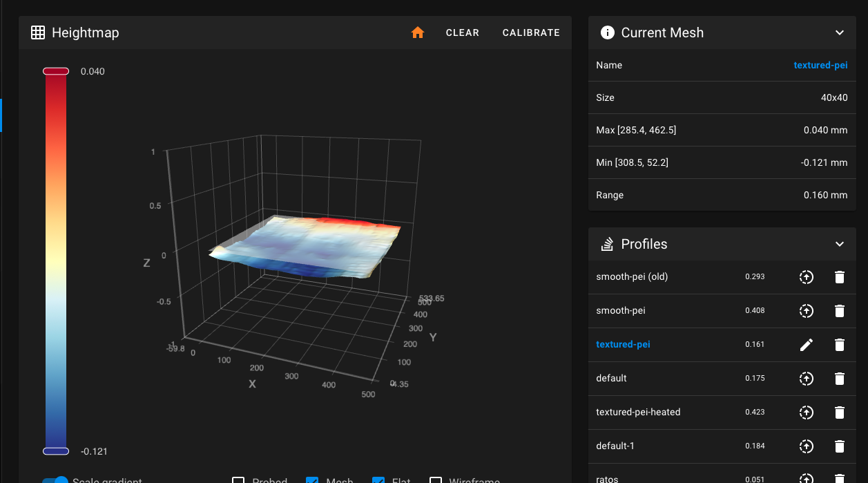Delete the default profile
The image size is (868, 483).
(x=840, y=379)
